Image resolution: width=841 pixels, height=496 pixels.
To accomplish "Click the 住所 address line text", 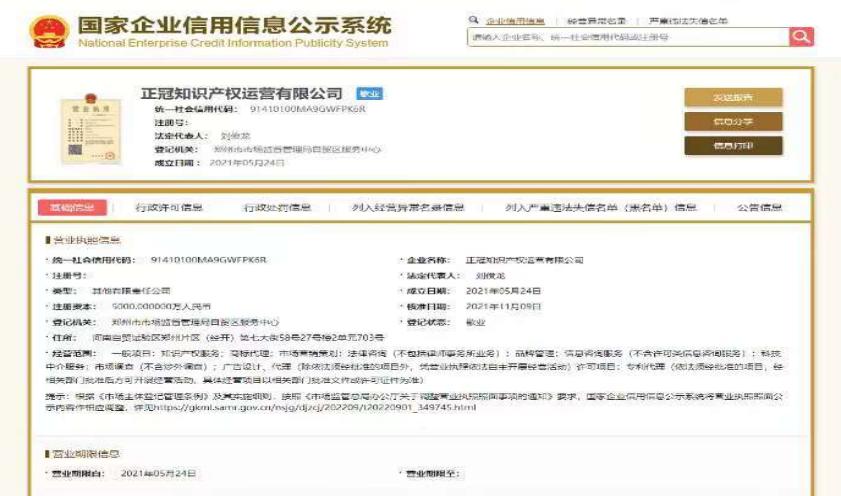I will click(238, 338).
